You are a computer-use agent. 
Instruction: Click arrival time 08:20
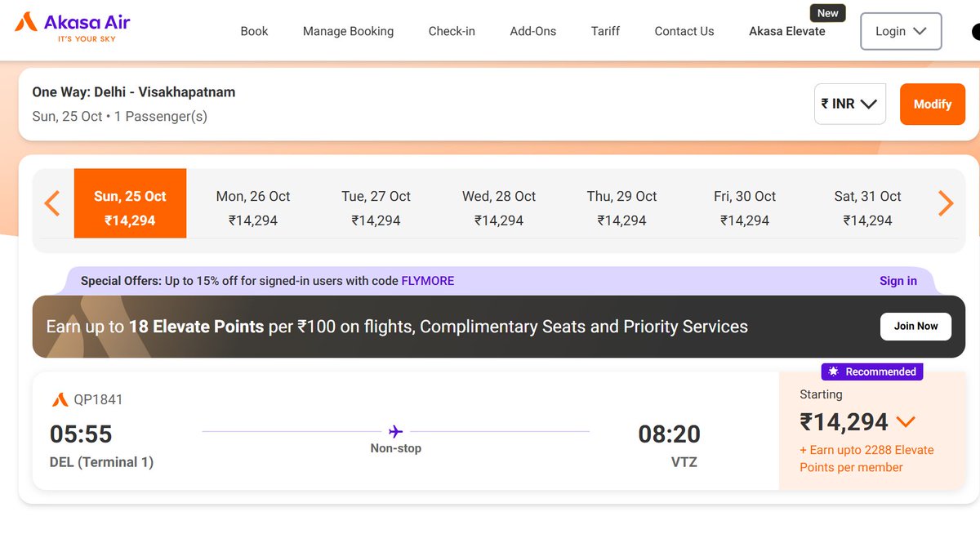tap(669, 434)
